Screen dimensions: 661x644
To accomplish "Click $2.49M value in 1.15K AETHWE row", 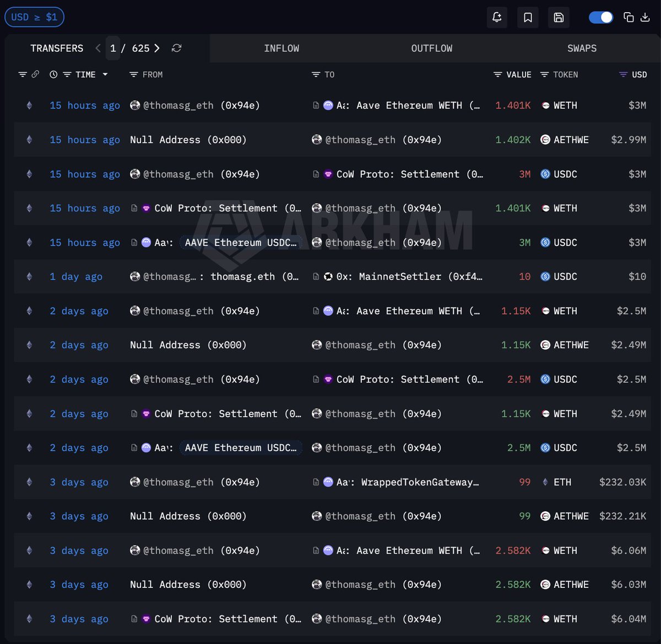I will (x=629, y=345).
